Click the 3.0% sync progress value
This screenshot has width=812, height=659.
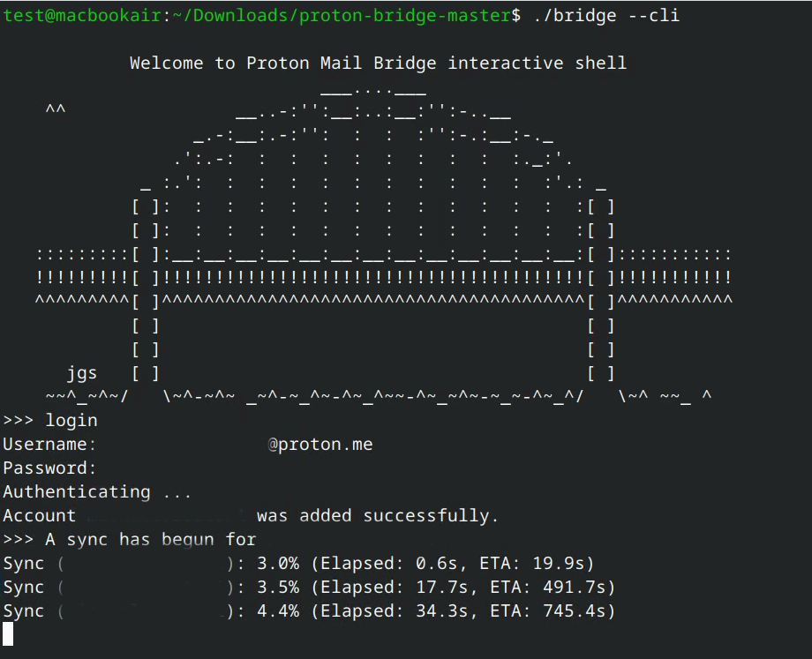(278, 564)
